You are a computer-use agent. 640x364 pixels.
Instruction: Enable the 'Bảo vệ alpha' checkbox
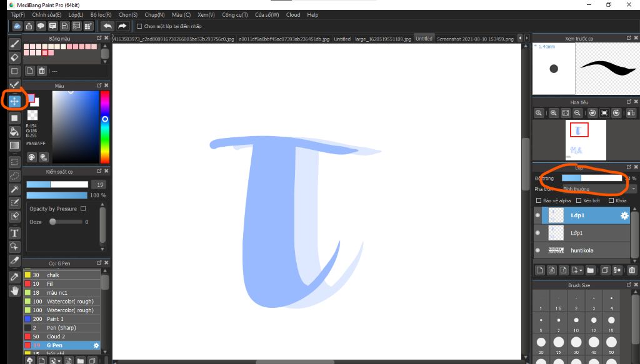tap(538, 200)
